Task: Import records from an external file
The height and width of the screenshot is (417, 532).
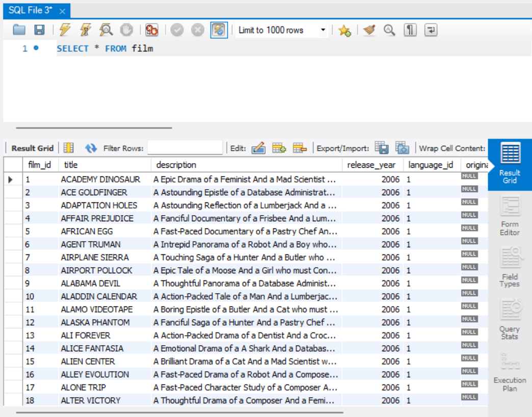Action: coord(403,148)
